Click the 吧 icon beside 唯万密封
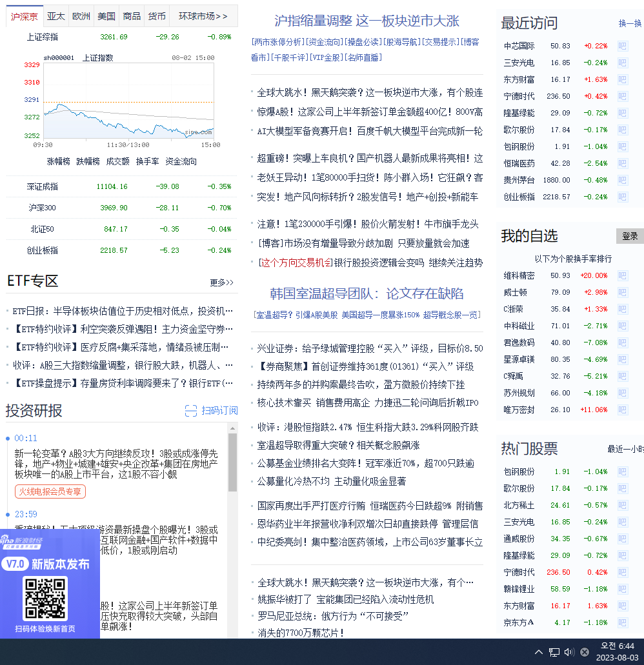The height and width of the screenshot is (665, 644). click(x=622, y=410)
